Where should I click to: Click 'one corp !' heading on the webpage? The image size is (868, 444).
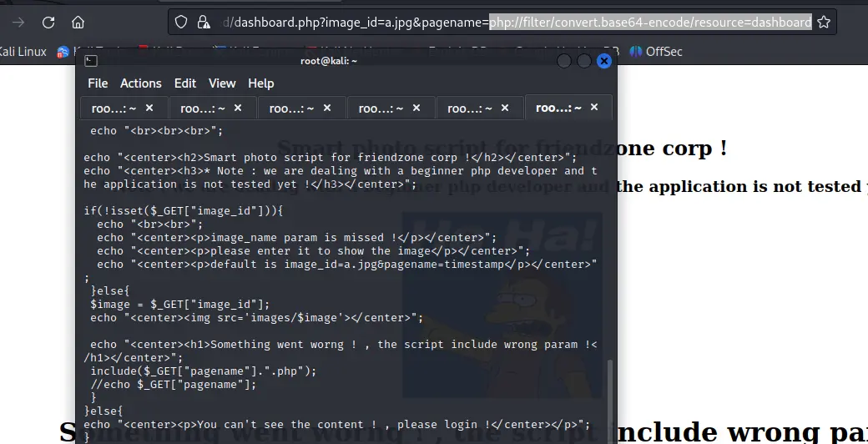672,149
